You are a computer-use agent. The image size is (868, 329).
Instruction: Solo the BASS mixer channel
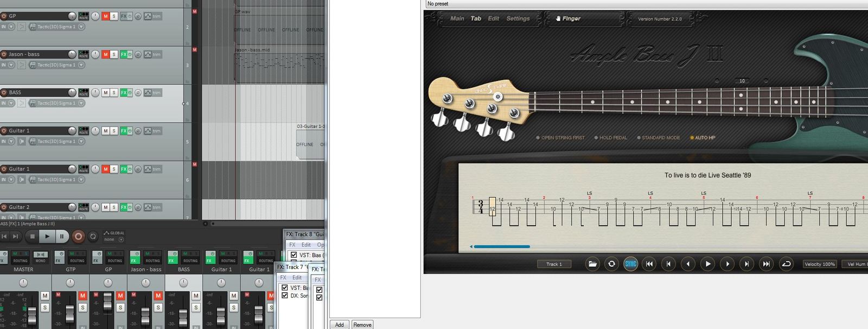[196, 307]
